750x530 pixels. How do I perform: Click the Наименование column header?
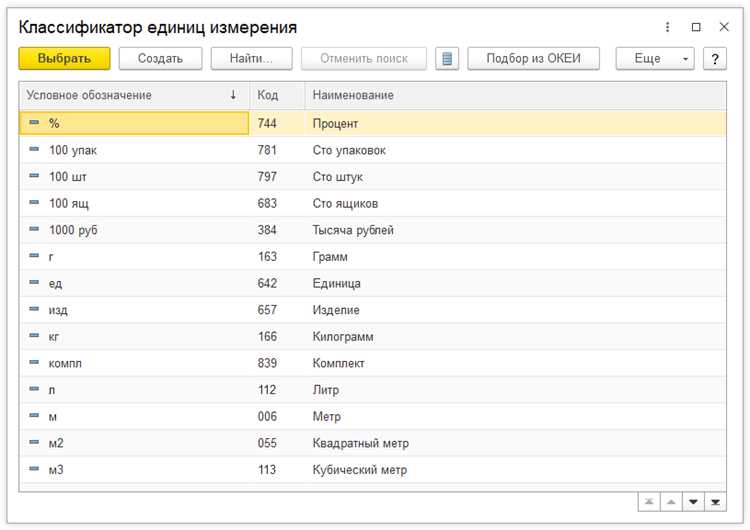(x=516, y=95)
